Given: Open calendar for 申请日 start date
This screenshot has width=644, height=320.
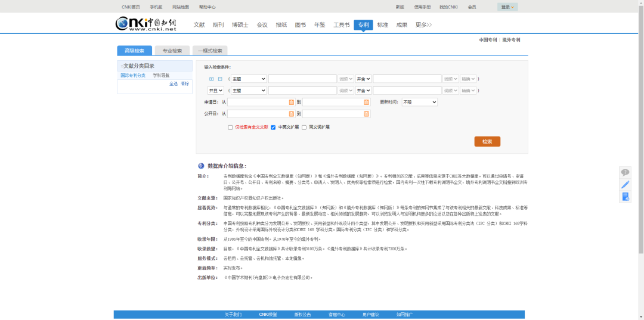Looking at the screenshot, I should click(x=292, y=102).
